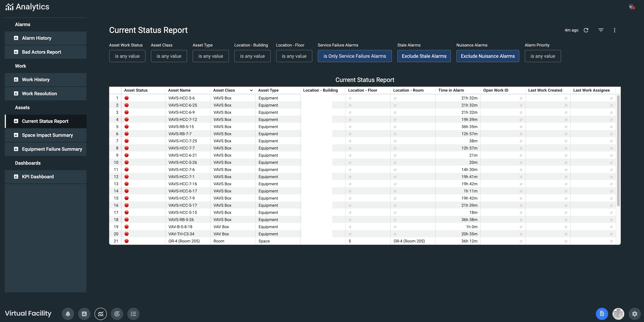
Task: Open the list view icon in bottom bar
Action: coord(133,314)
